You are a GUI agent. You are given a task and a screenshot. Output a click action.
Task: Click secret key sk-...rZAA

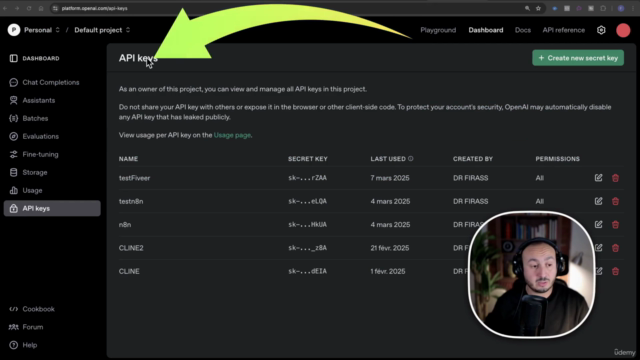click(x=307, y=178)
